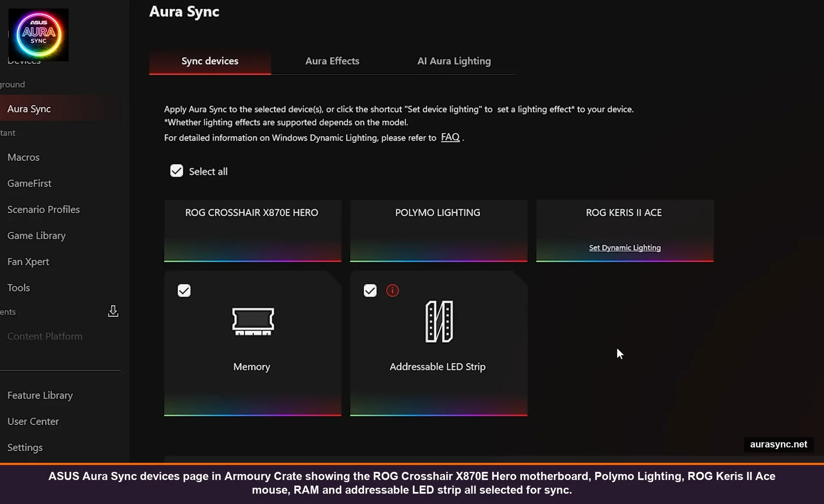Screen dimensions: 824x504
Task: Launch Fan Xpert
Action: tap(28, 261)
